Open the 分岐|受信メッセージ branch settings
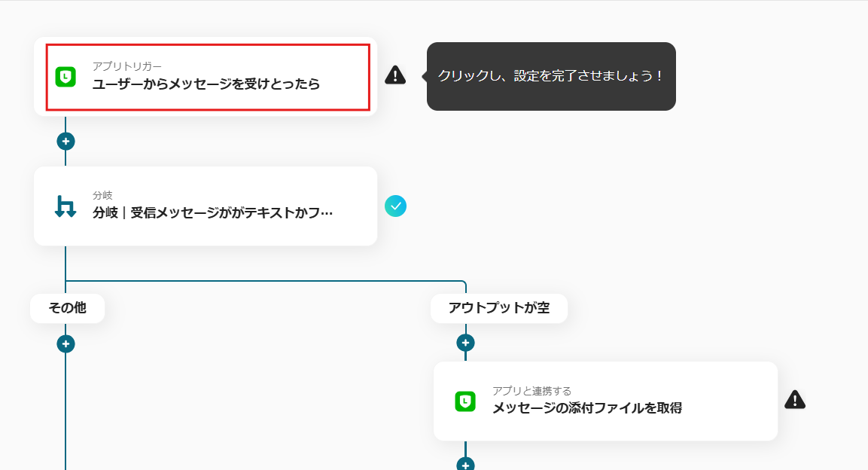Viewport: 868px width, 470px height. point(212,213)
